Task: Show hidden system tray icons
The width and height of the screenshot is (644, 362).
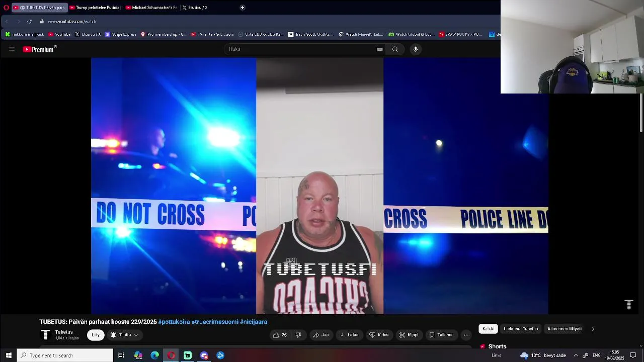Action: point(576,355)
